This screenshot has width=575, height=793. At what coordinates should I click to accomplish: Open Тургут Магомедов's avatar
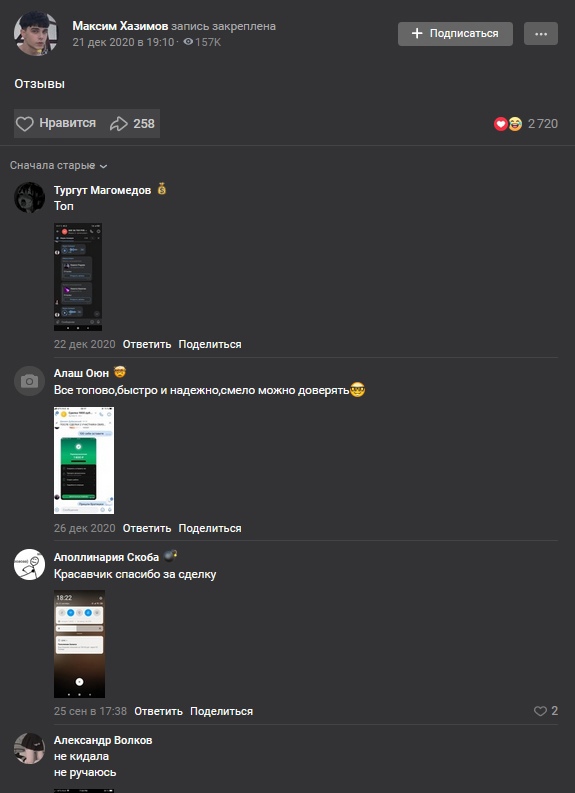pos(29,198)
